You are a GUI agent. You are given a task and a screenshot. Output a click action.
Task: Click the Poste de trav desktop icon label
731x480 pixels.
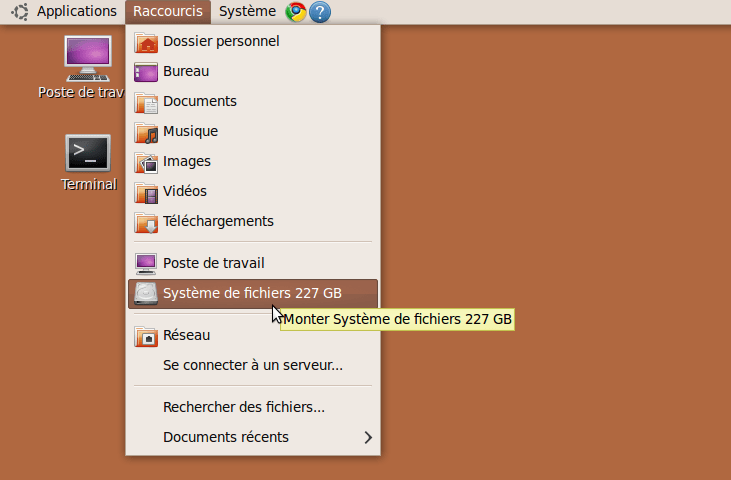(81, 92)
